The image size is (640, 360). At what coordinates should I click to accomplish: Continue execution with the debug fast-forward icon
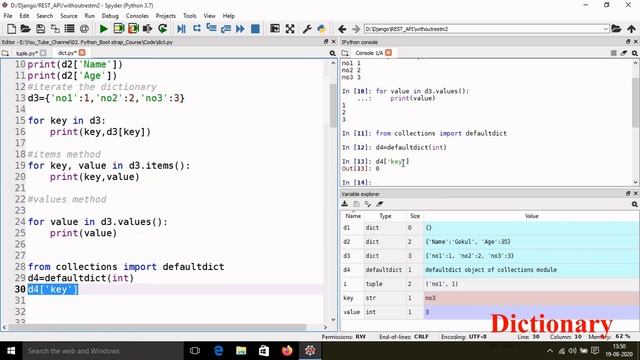coord(240,29)
